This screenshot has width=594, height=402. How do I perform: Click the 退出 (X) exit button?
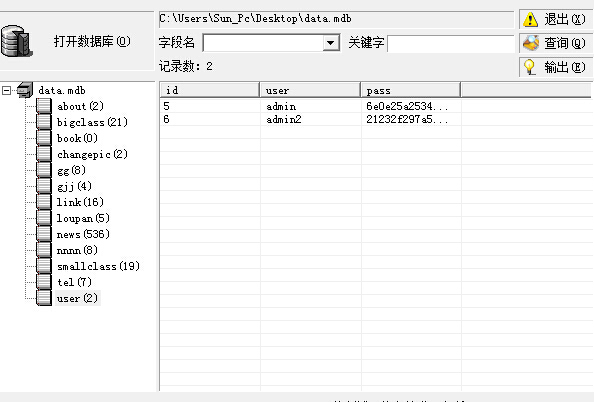click(x=555, y=19)
